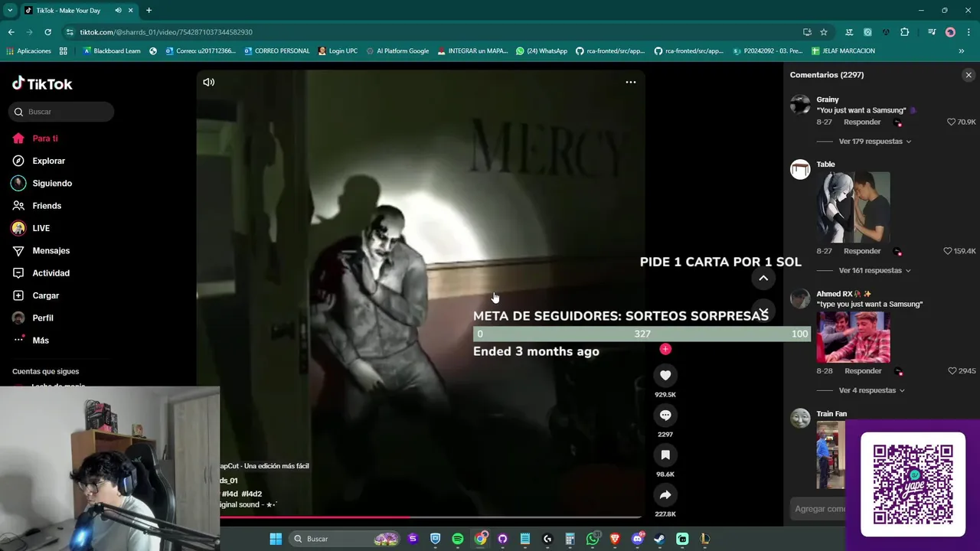View the image in Ahmed RX's comment
The width and height of the screenshot is (980, 551).
853,337
